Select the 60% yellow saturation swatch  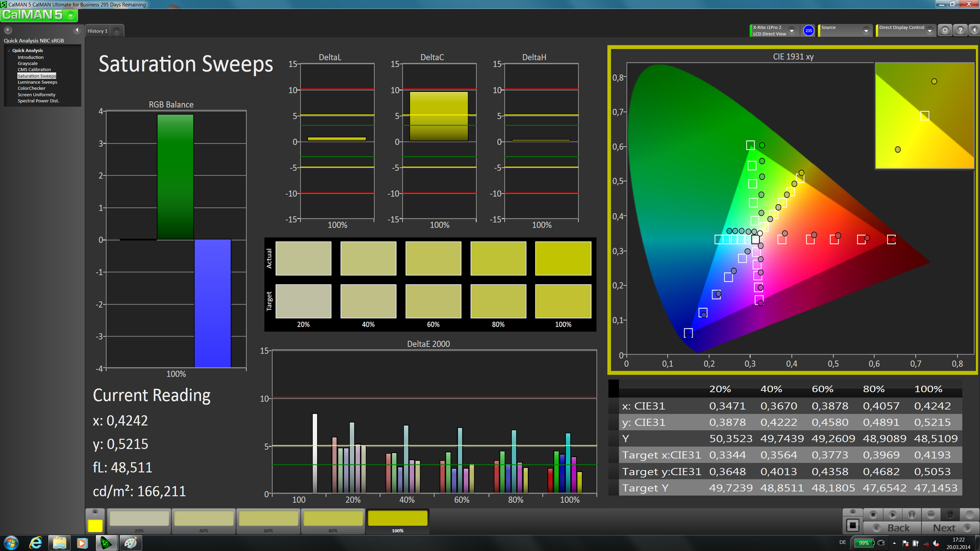pyautogui.click(x=268, y=519)
